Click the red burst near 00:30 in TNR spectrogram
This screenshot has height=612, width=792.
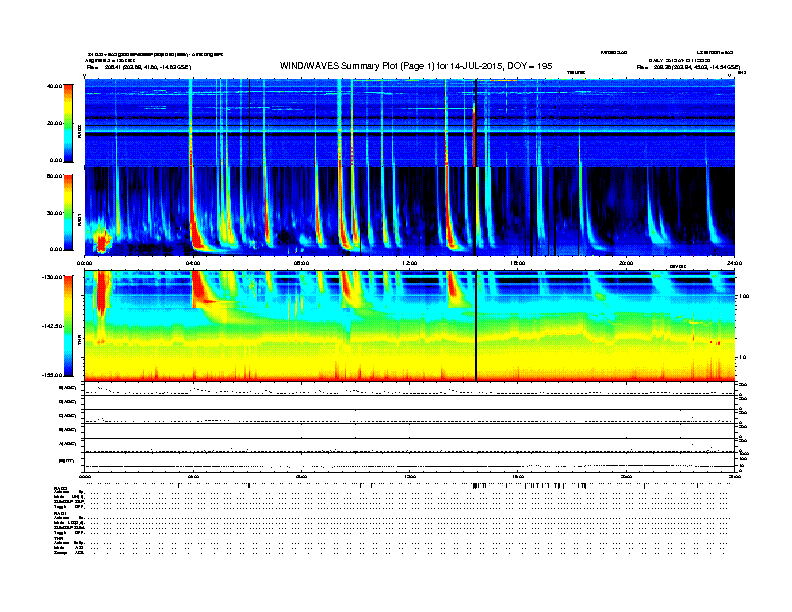(103, 293)
